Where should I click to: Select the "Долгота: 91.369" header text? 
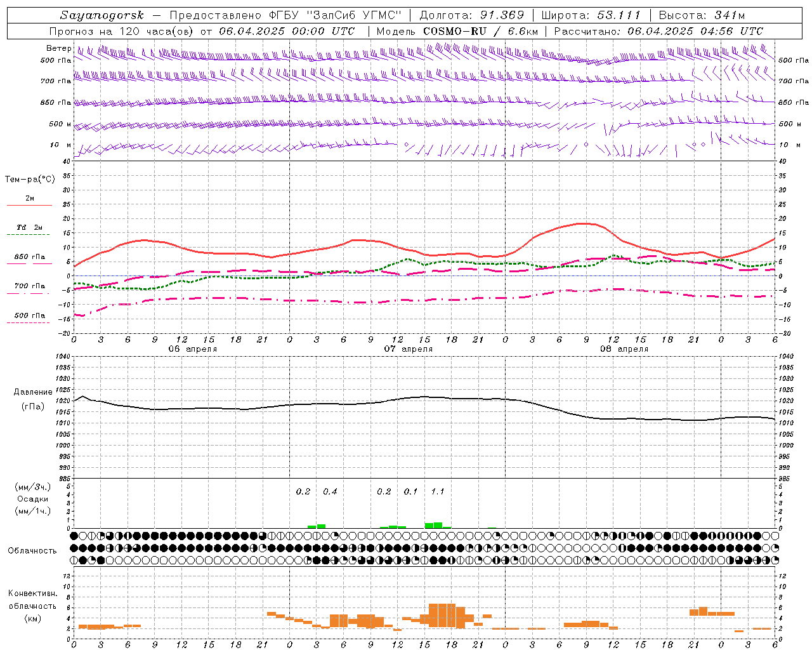pyautogui.click(x=472, y=15)
